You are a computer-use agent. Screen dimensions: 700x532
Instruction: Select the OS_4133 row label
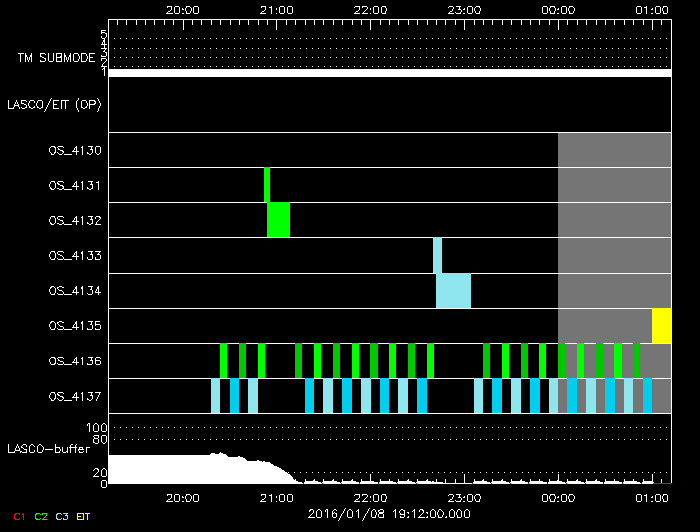(75, 256)
